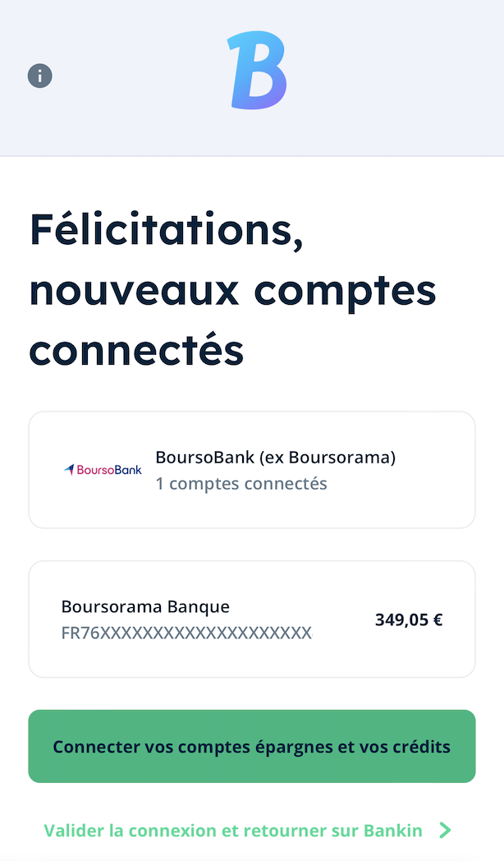This screenshot has height=861, width=504.
Task: Valider la connexion et retourner sur Bankin
Action: [x=247, y=831]
